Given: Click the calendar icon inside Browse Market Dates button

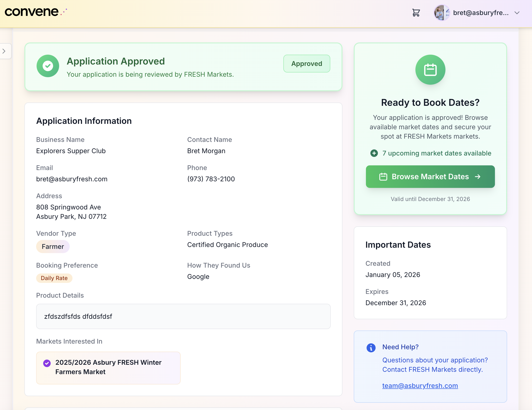Looking at the screenshot, I should (383, 177).
